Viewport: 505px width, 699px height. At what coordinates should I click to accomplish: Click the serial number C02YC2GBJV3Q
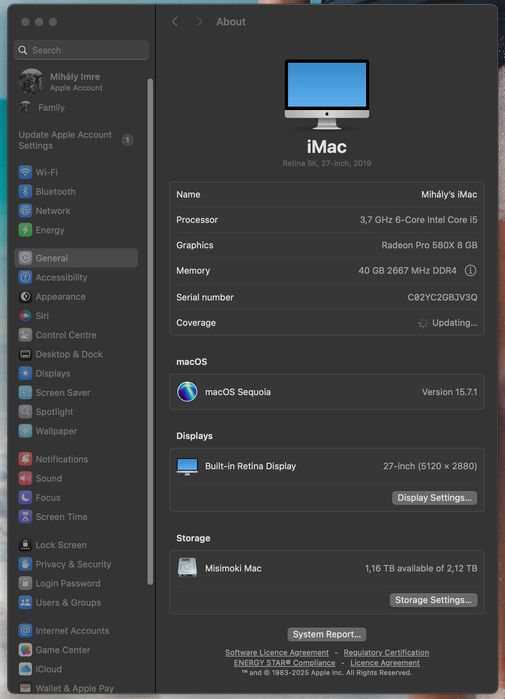pyautogui.click(x=442, y=297)
